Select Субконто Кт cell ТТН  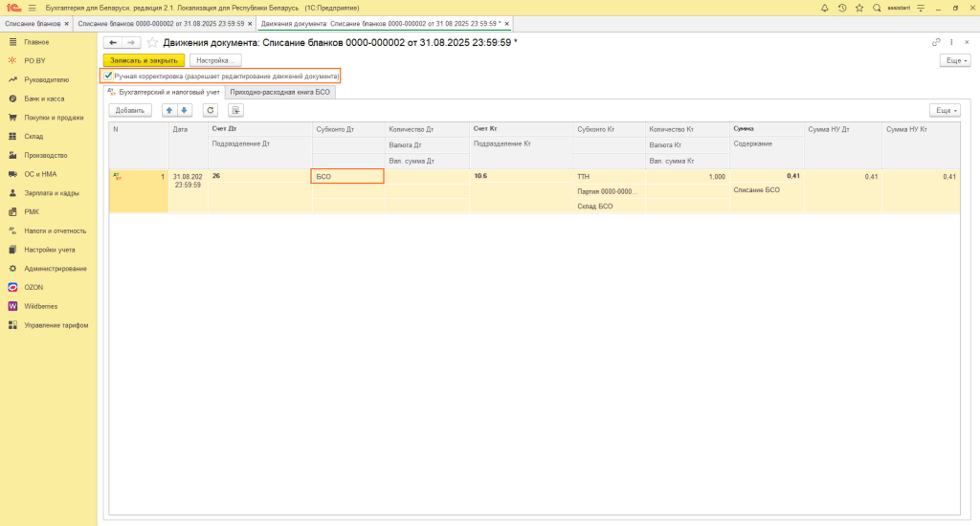[609, 177]
